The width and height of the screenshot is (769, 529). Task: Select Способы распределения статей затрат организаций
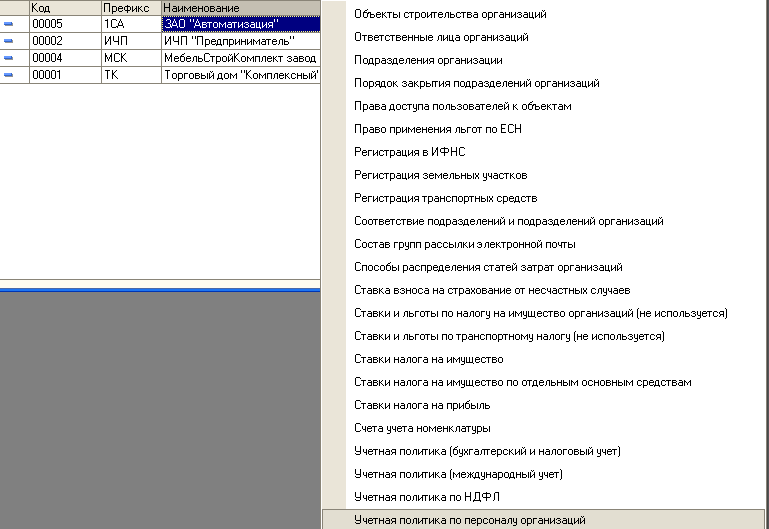click(488, 267)
